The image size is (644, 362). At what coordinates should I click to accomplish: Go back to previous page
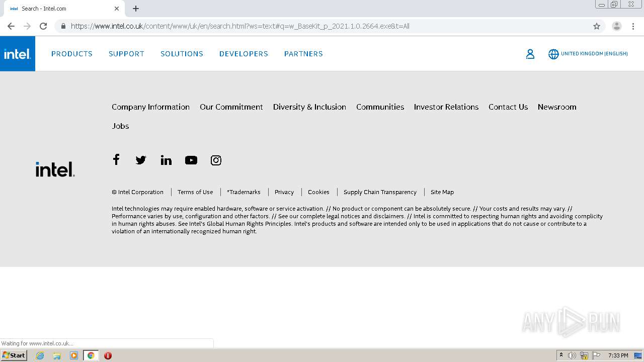tap(11, 26)
